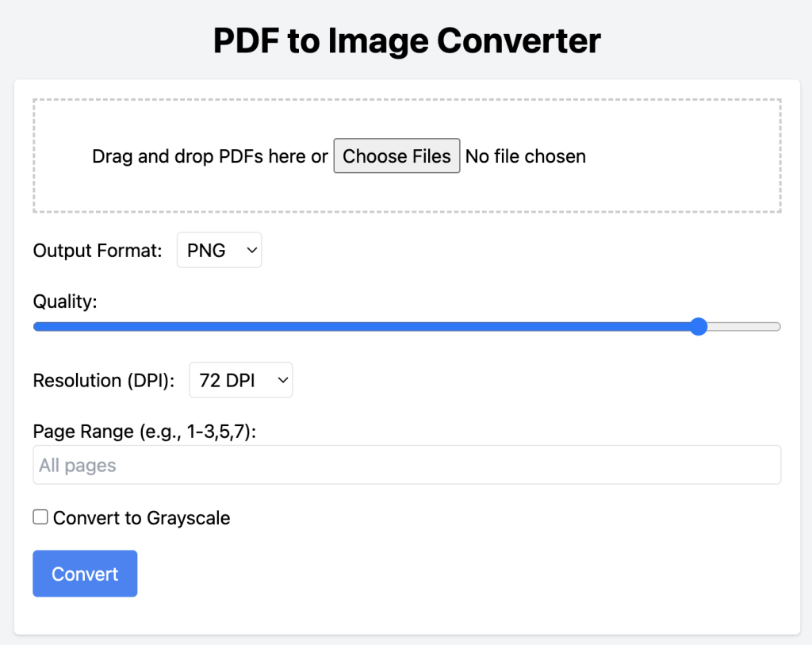Click the PDF to Image Converter title
Viewport: 812px width, 645px height.
[x=406, y=40]
